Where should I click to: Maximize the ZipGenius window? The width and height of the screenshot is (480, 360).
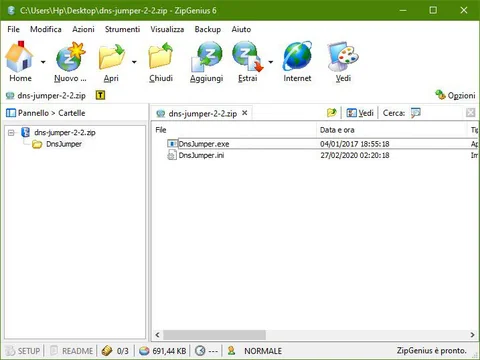433,10
